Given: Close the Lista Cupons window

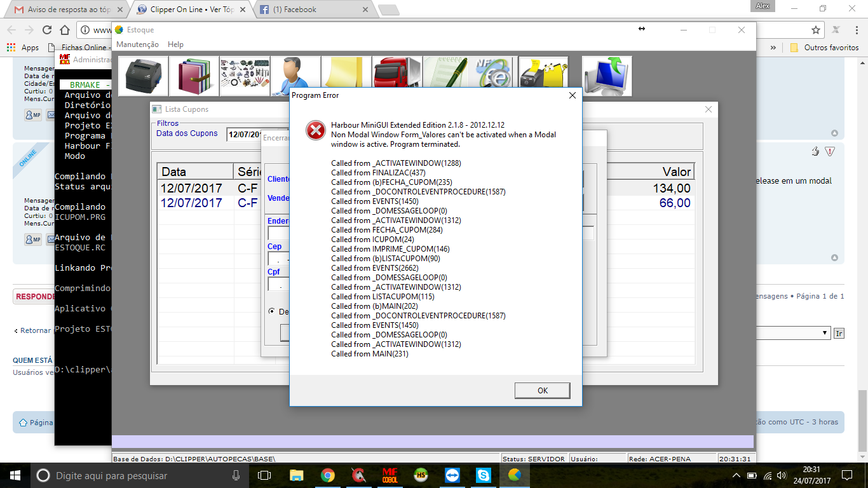Looking at the screenshot, I should click(709, 109).
